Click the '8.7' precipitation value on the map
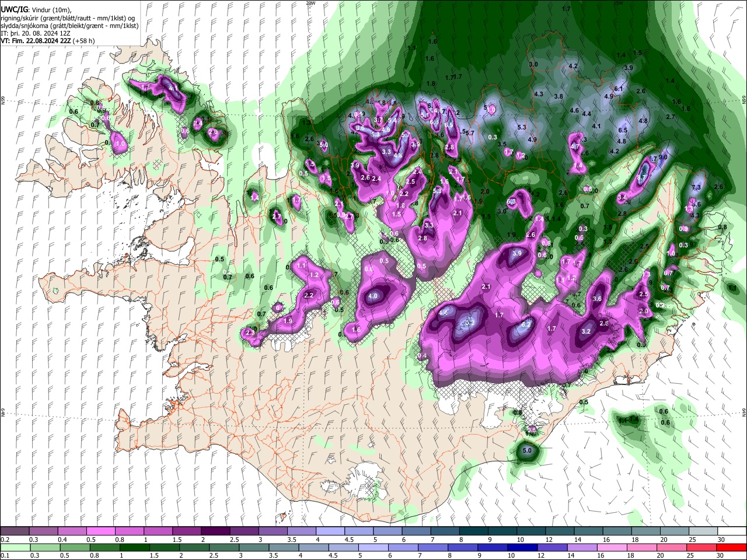 (x=642, y=178)
